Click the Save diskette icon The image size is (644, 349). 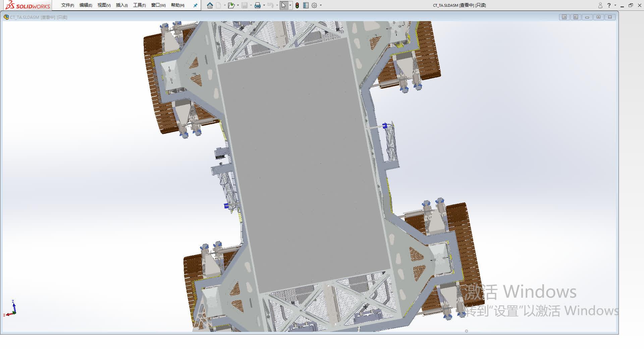245,5
